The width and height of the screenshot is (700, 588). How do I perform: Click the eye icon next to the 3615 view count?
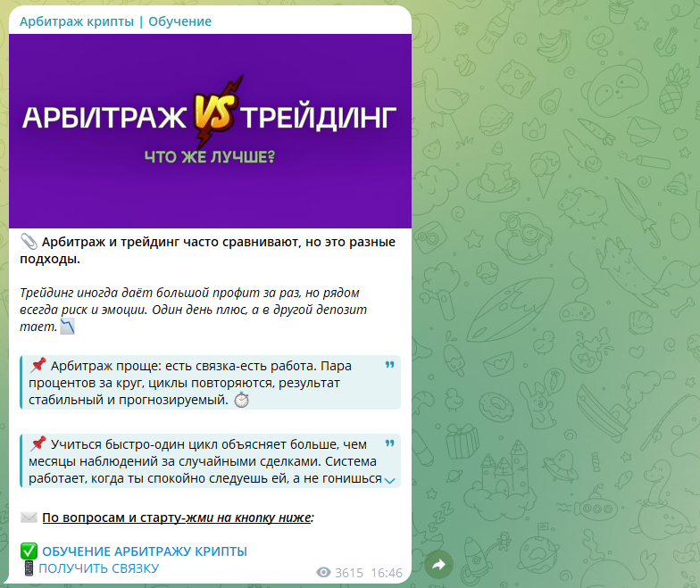tap(323, 573)
